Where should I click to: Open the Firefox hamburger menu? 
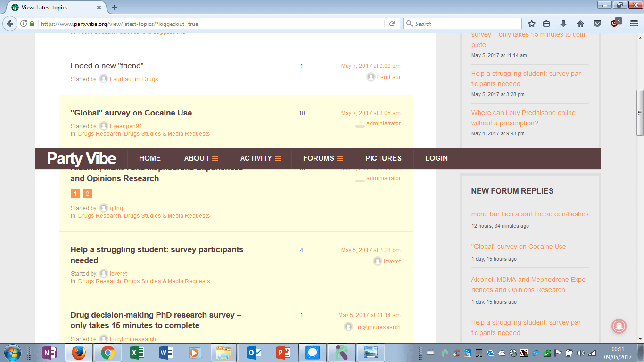pos(634,24)
